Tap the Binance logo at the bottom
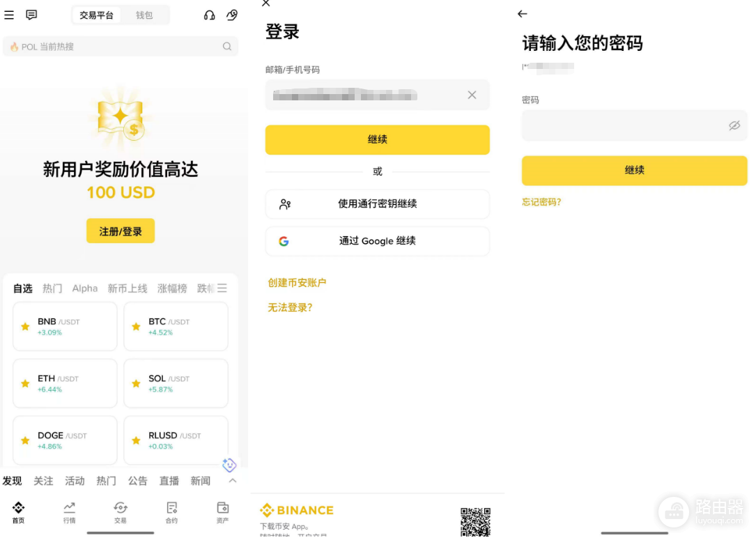756x540 pixels. 297,510
